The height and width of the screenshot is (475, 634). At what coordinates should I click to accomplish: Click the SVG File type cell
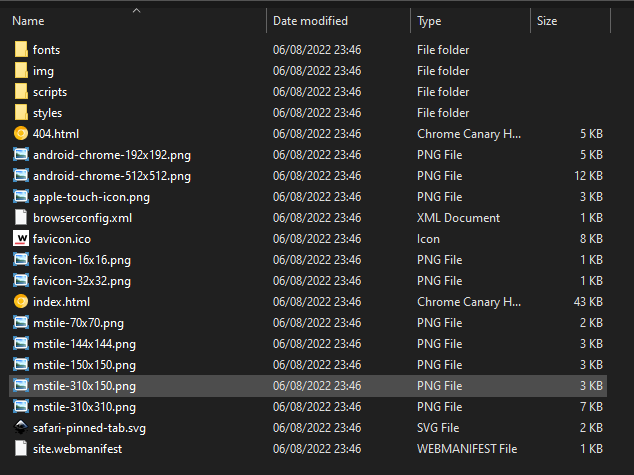coord(438,428)
